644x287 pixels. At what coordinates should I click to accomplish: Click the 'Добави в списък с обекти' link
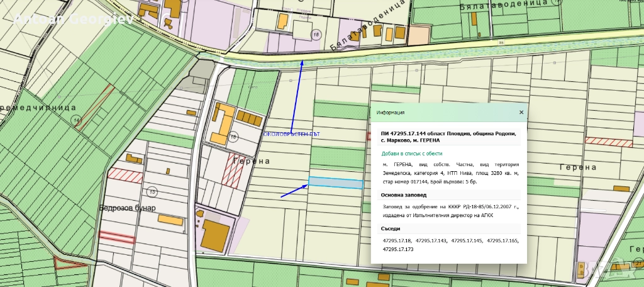[411, 154]
